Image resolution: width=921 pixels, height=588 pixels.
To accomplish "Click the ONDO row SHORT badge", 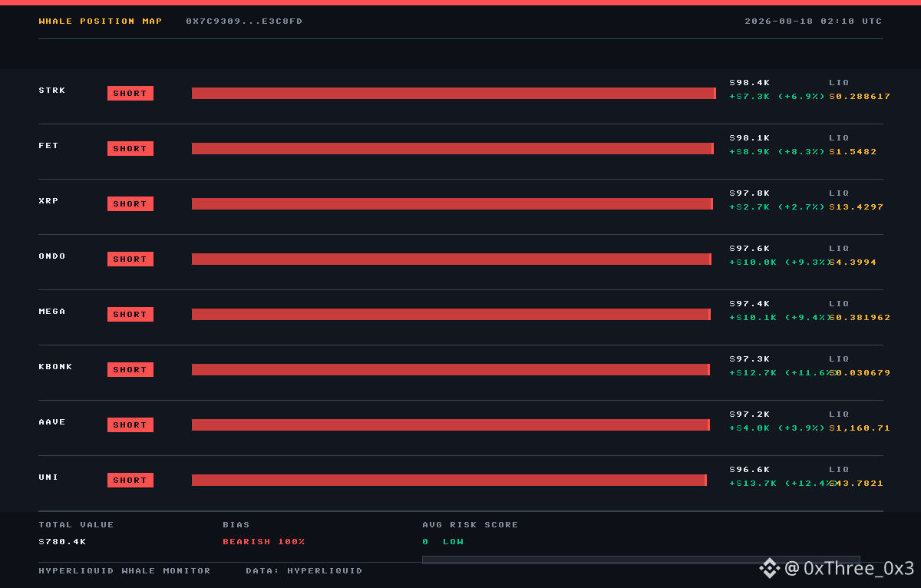I will click(130, 259).
